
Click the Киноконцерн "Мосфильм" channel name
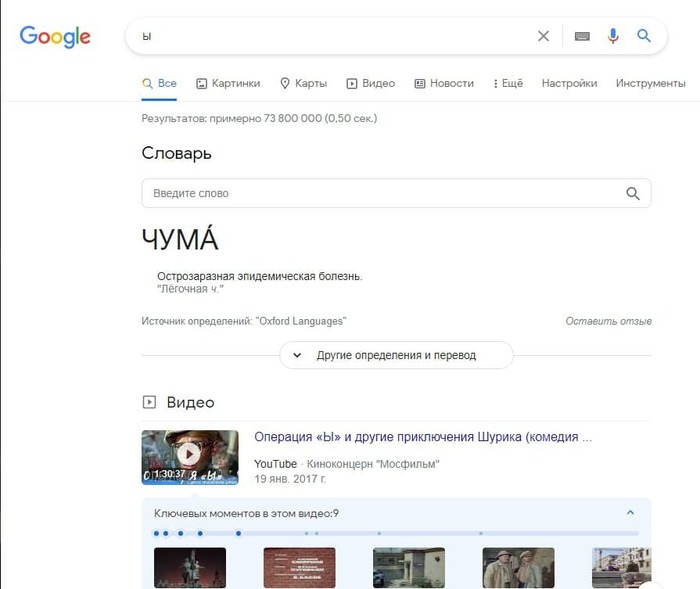373,464
